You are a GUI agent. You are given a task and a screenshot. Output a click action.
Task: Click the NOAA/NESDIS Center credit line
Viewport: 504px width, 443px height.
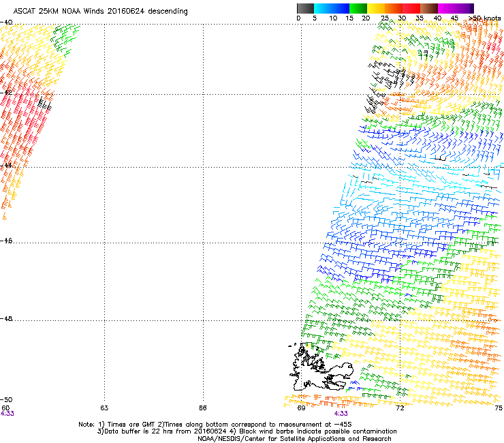point(294,439)
